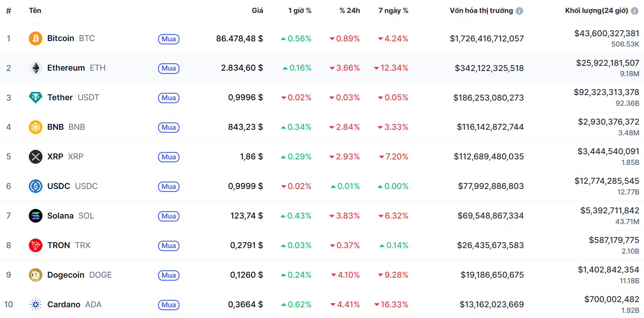The image size is (644, 318).
Task: Buy USDC via its Mua button
Action: (169, 187)
